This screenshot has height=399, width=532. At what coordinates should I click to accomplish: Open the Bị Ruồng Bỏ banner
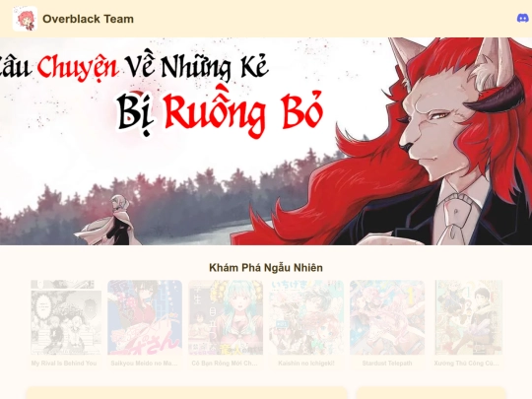point(266,141)
